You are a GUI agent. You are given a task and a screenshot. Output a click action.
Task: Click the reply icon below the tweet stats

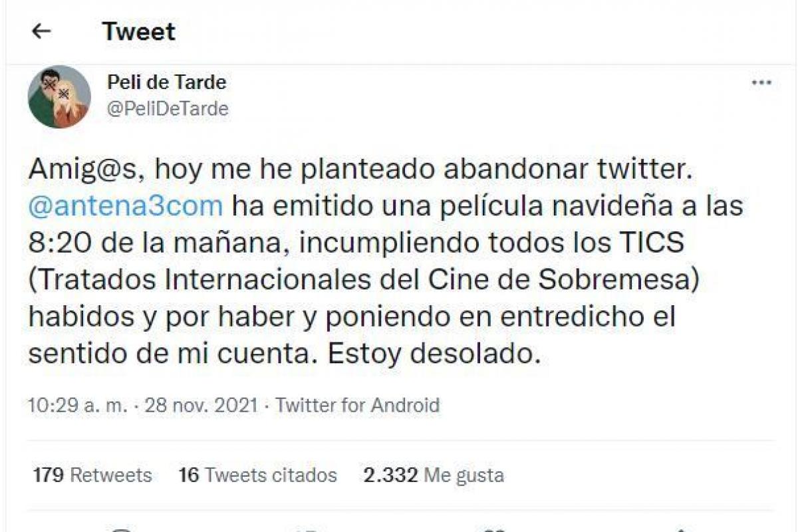(x=121, y=529)
